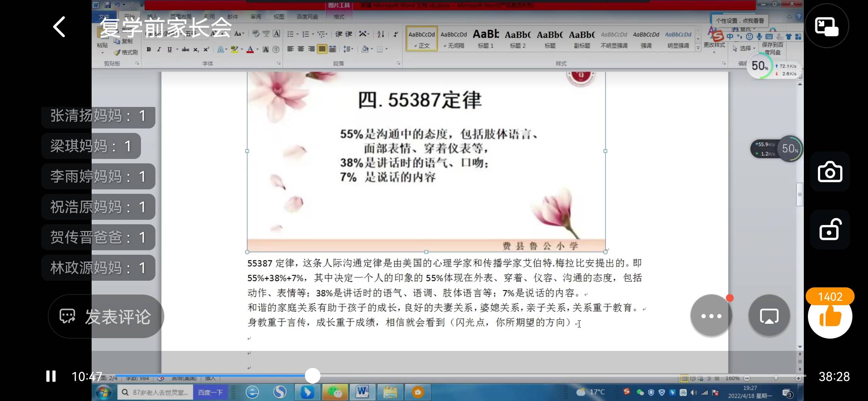Toggle the screen lock icon on the right

pyautogui.click(x=830, y=230)
